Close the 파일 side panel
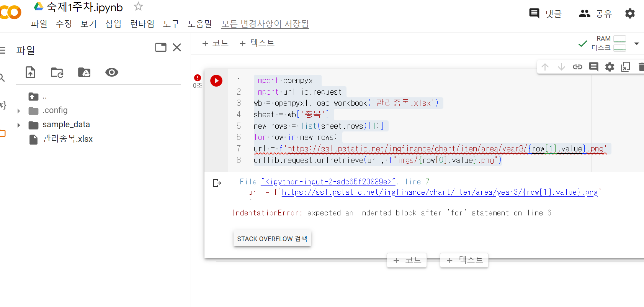The height and width of the screenshot is (307, 644). tap(177, 47)
